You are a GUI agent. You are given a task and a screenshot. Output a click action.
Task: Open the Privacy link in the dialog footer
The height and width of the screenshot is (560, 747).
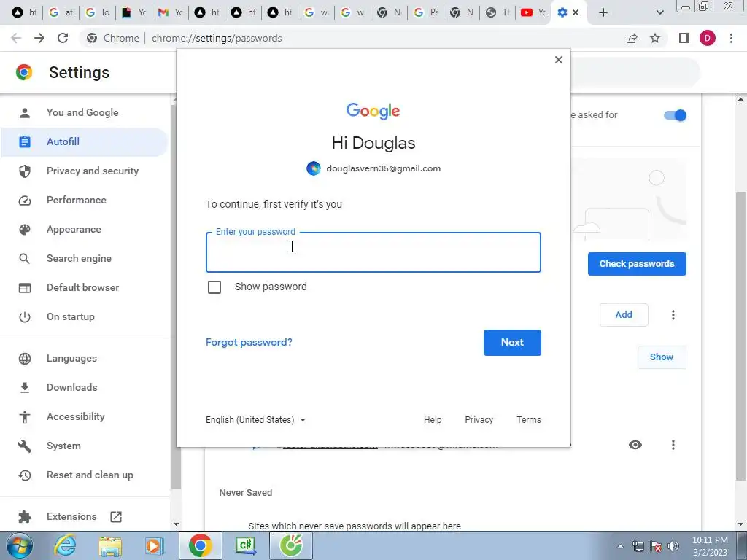click(479, 420)
